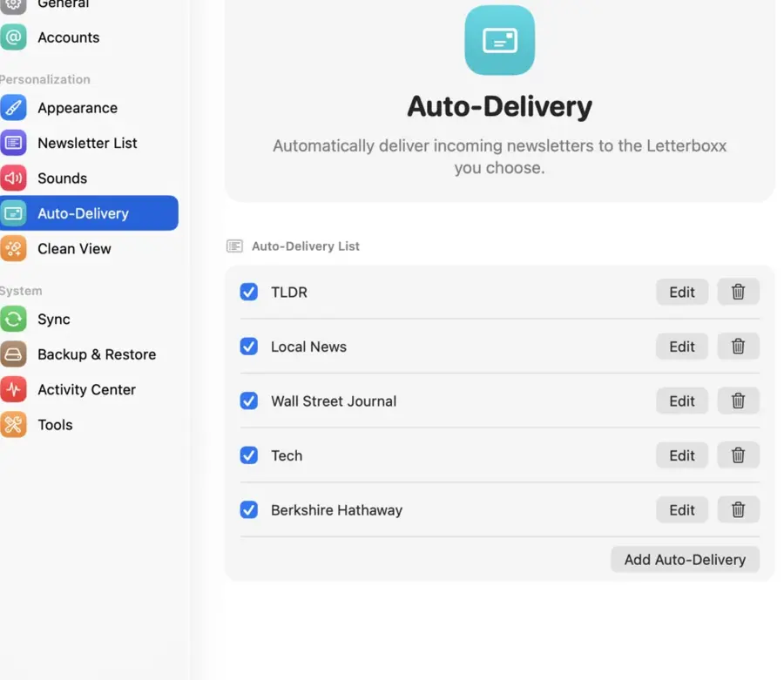The height and width of the screenshot is (680, 784).
Task: Click the Sync arrows icon
Action: tap(13, 320)
